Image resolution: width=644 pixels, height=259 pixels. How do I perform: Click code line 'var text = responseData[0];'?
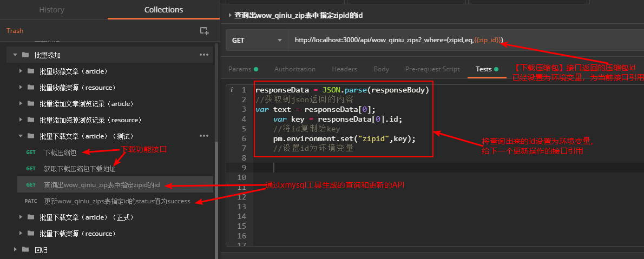[x=316, y=109]
